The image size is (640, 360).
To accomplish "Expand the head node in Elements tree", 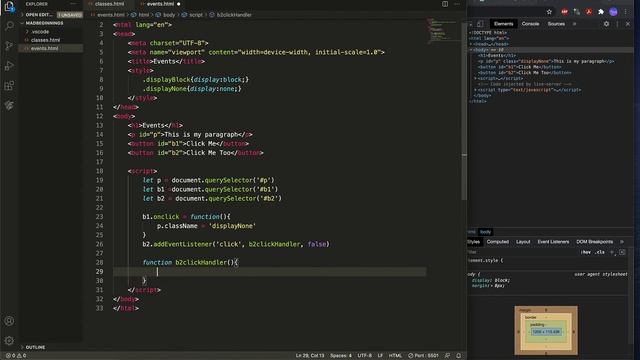I will 471,44.
